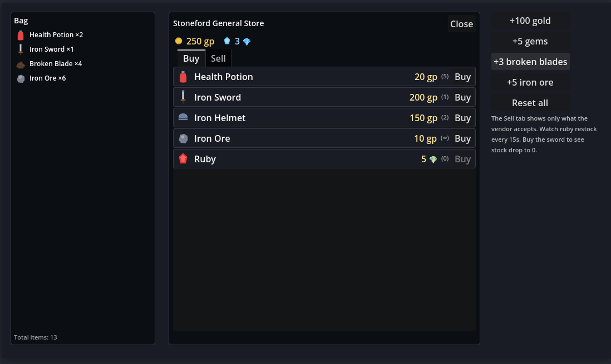Close the Stoneford General Store window
Screen dimensions: 611x364
[x=461, y=24]
